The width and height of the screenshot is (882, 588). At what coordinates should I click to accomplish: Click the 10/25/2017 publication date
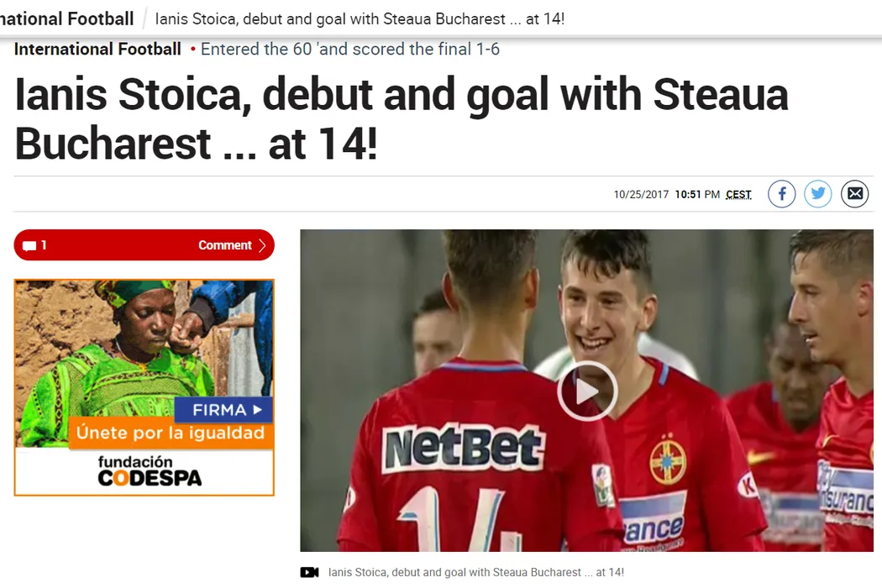641,194
